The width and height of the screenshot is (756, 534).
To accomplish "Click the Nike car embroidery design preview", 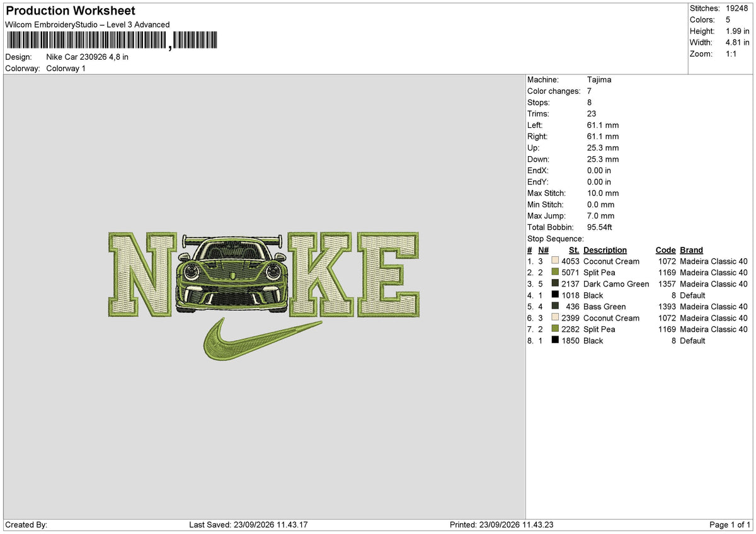I will tap(265, 296).
